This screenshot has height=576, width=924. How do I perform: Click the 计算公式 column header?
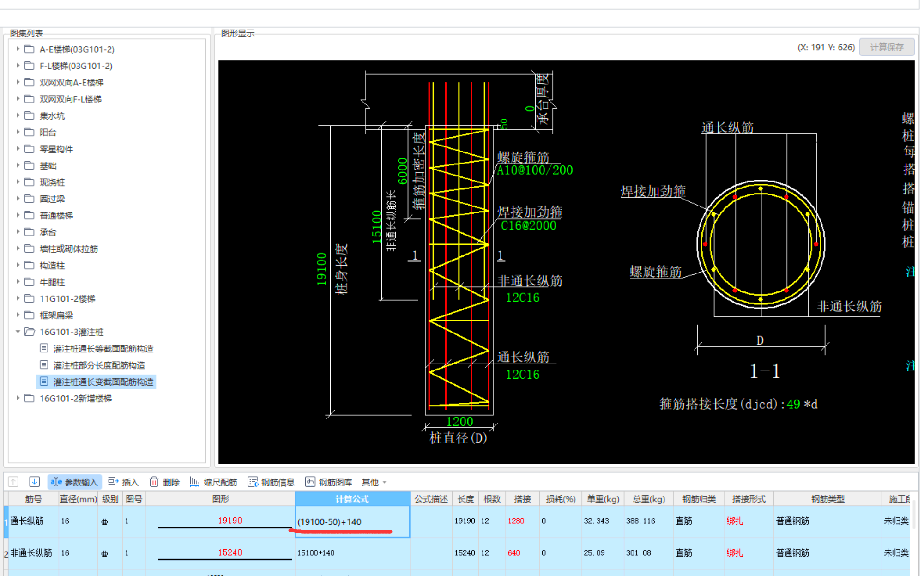[352, 499]
